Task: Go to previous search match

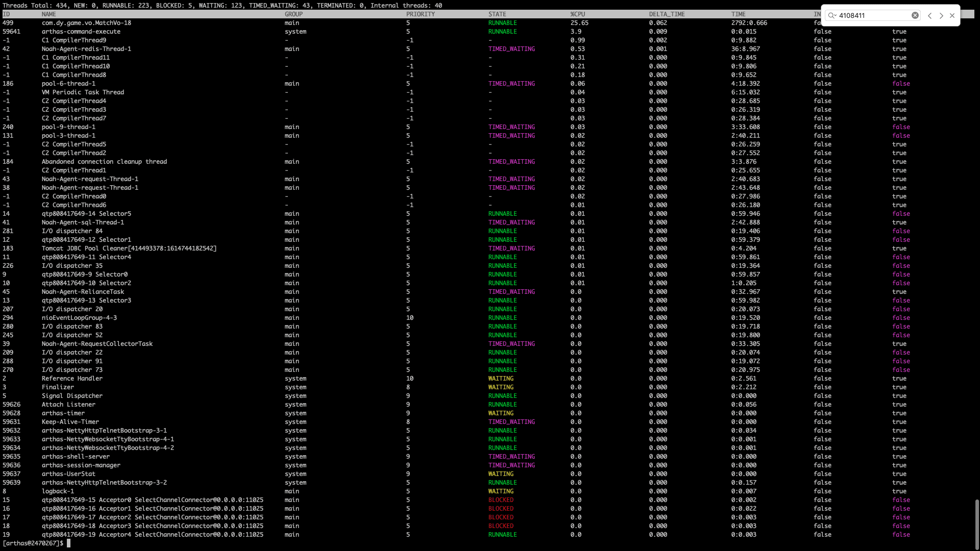Action: point(929,15)
